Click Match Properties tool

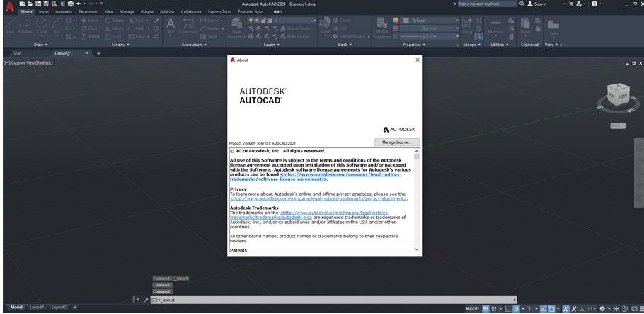[382, 28]
